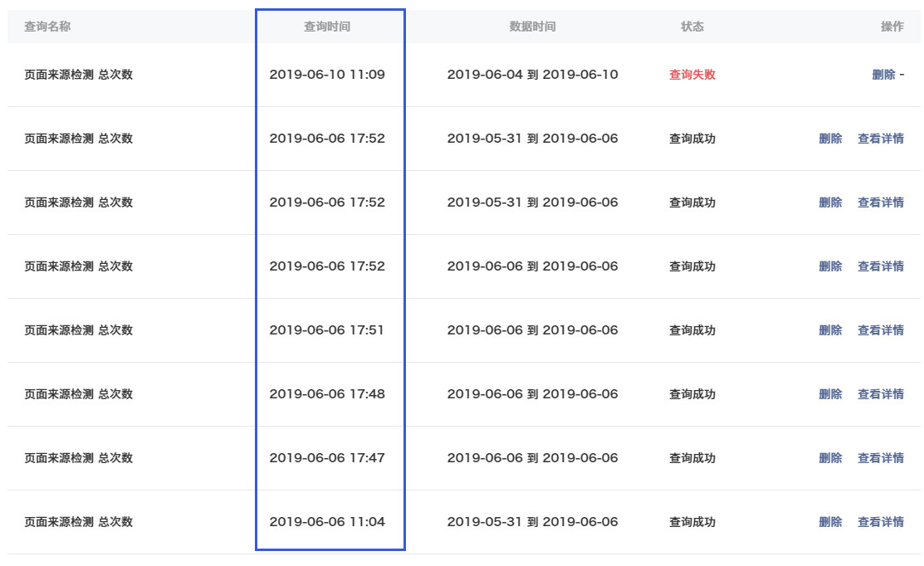
Task: Click the 状态 column header
Action: point(692,27)
